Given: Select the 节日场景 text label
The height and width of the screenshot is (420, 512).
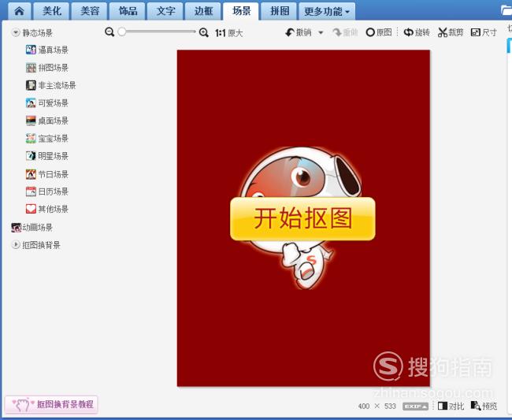Looking at the screenshot, I should click(x=54, y=174).
